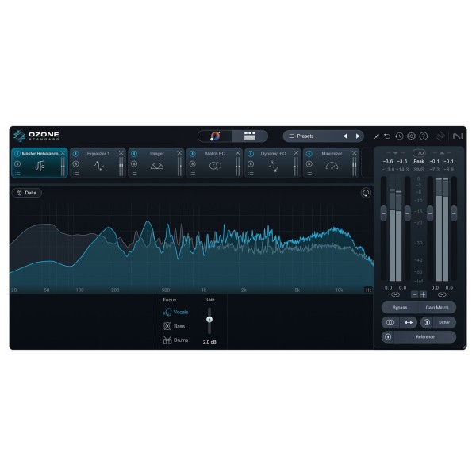Load the previous preset

(345, 136)
